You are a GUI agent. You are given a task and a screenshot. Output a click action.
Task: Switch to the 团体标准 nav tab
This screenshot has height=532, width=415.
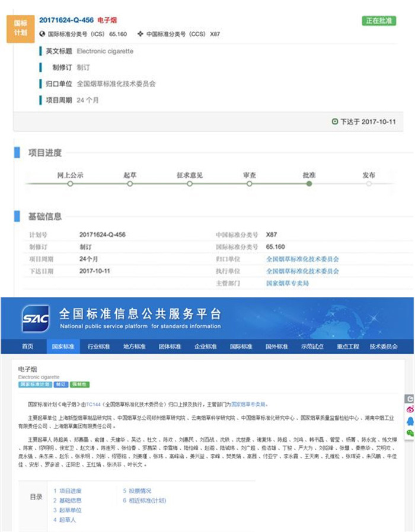(x=170, y=347)
